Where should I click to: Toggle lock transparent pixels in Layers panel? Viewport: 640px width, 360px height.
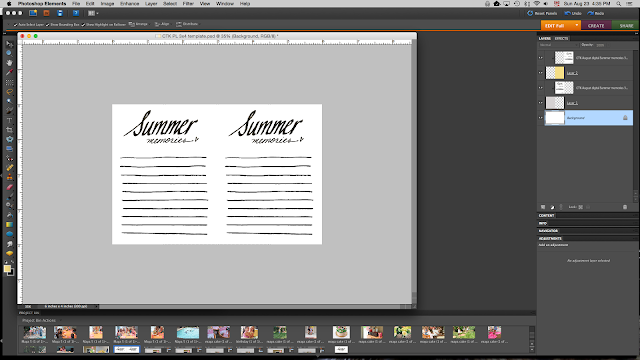click(x=581, y=207)
